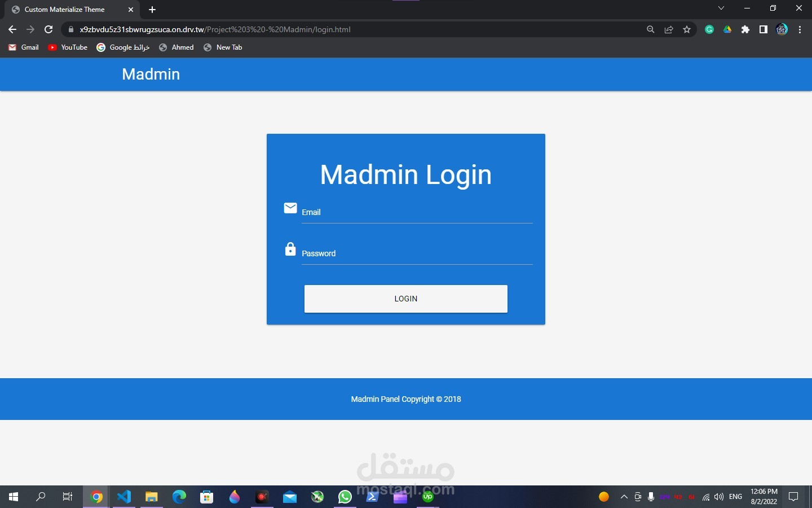Click the Email input field
Screen dimensions: 812x508
417,212
